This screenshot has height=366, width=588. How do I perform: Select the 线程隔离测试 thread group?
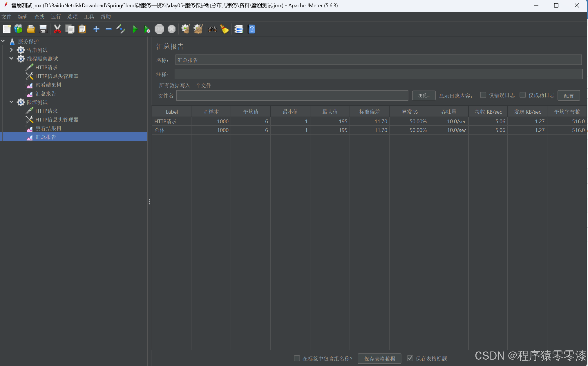click(x=42, y=59)
